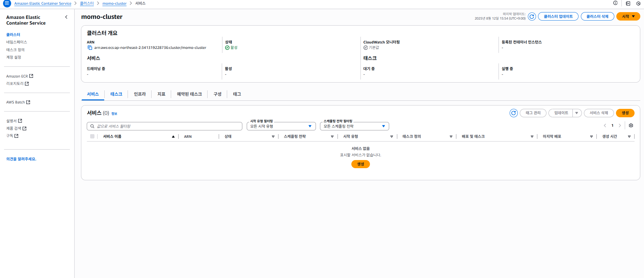This screenshot has width=644, height=278.
Task: Open 태스크 정의 in the sidebar
Action: (15, 50)
